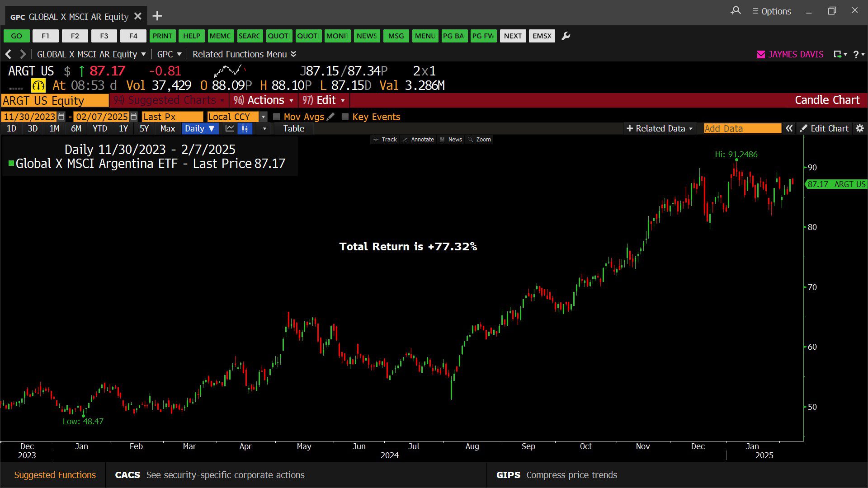Select the YTD time range tab
868x488 pixels.
coord(100,129)
